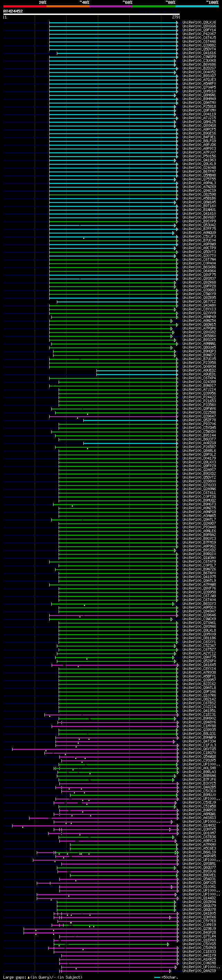
Task: Select the label UniRef100_B9HM49
Action: click(199, 99)
